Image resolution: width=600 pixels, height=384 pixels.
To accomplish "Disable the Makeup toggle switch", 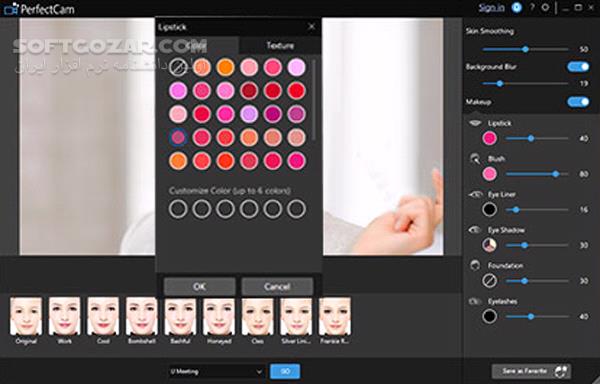I will [x=578, y=102].
